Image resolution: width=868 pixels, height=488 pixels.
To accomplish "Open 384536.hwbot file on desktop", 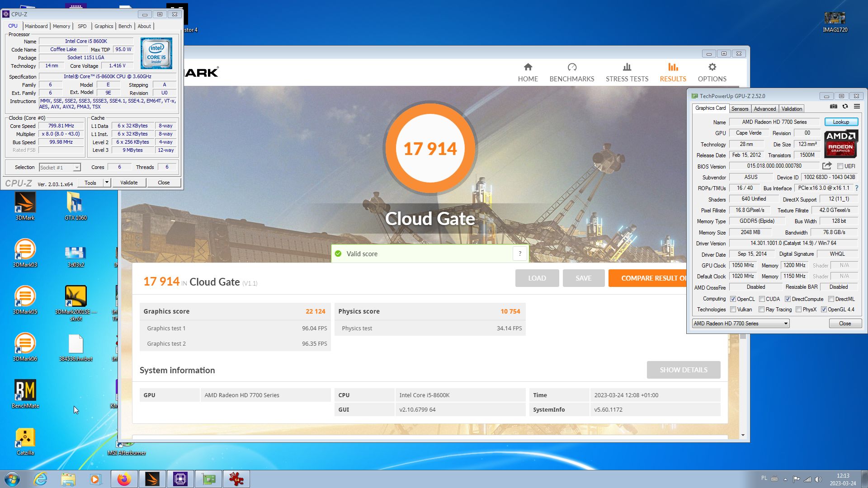I will pyautogui.click(x=75, y=348).
